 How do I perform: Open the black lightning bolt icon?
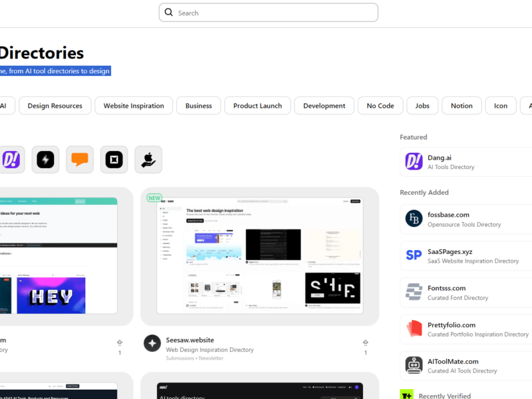click(45, 160)
